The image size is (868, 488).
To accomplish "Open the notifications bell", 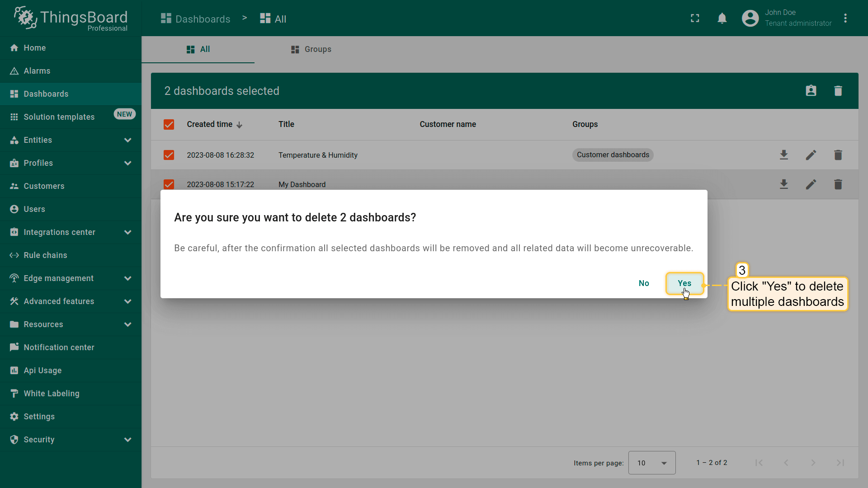I will pyautogui.click(x=722, y=18).
